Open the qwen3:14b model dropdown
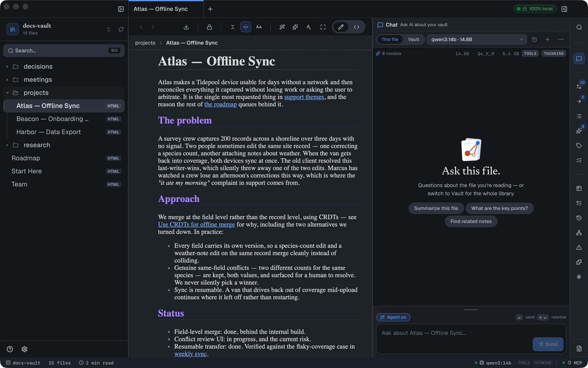This screenshot has height=368, width=588. click(477, 40)
